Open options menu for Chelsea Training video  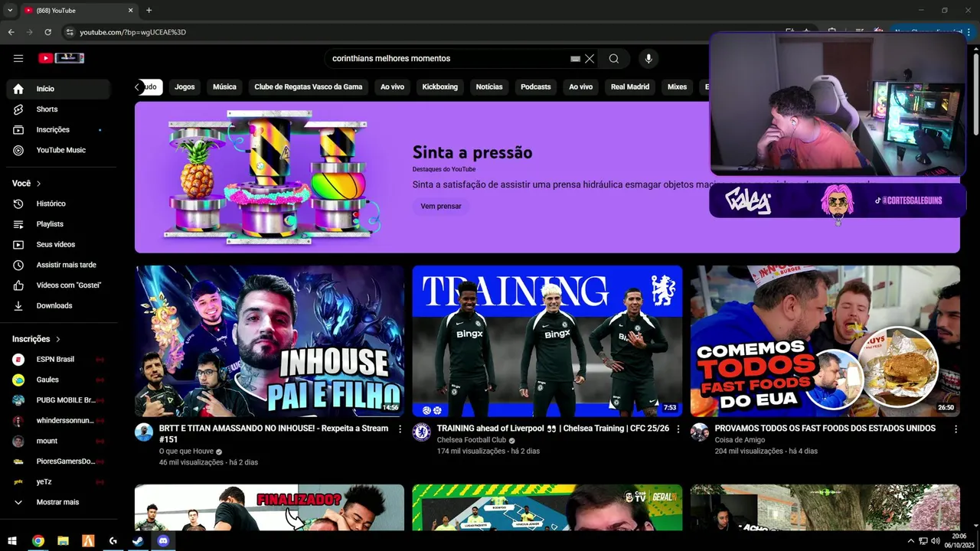678,429
